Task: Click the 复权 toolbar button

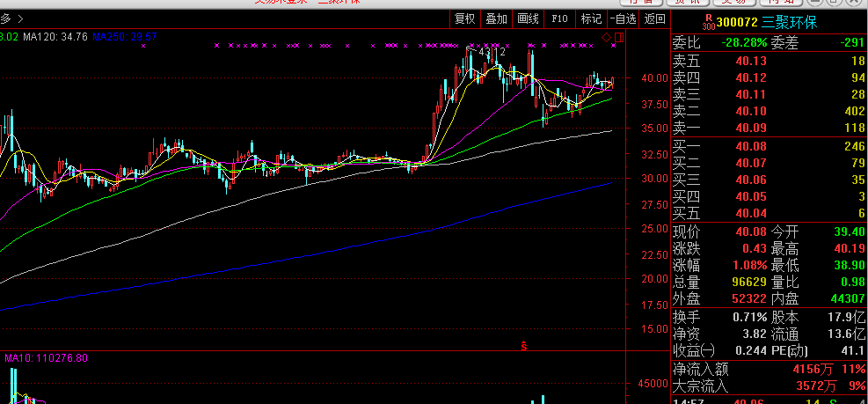Action: 465,18
